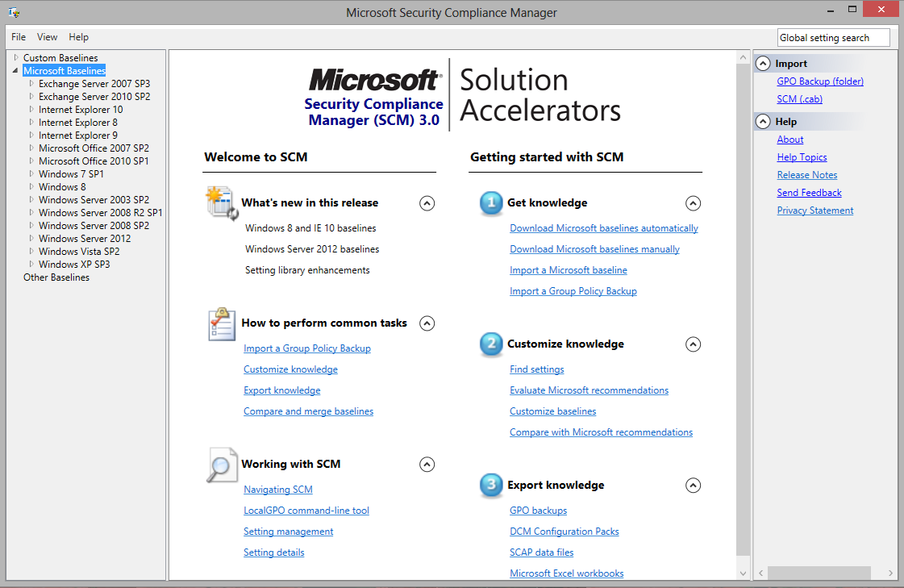Click the GPO Backup (folder) import link
The height and width of the screenshot is (588, 904).
point(820,81)
